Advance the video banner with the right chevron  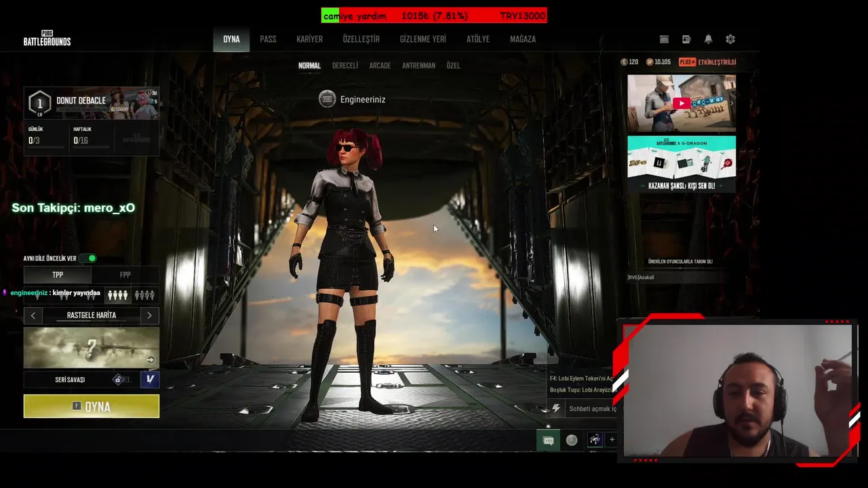pos(731,103)
